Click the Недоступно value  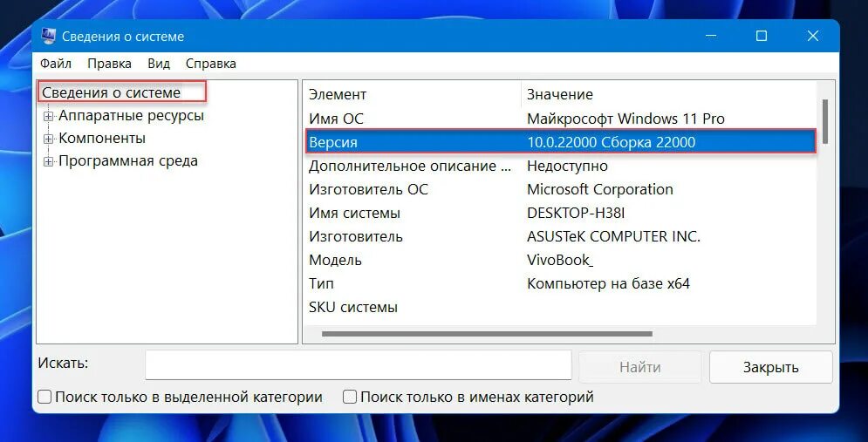[x=567, y=166]
